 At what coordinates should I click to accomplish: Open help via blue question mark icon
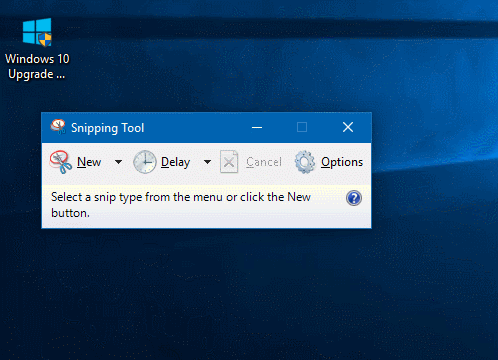coord(354,198)
